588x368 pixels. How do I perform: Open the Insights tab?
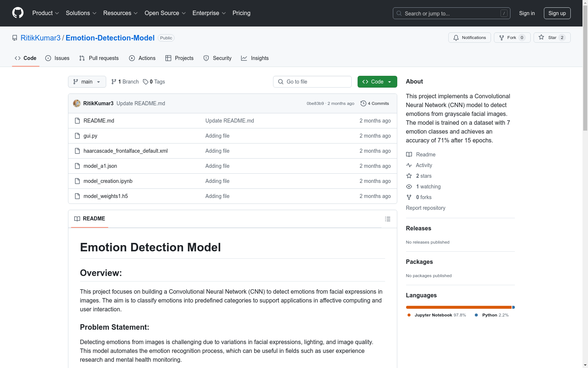pos(255,58)
